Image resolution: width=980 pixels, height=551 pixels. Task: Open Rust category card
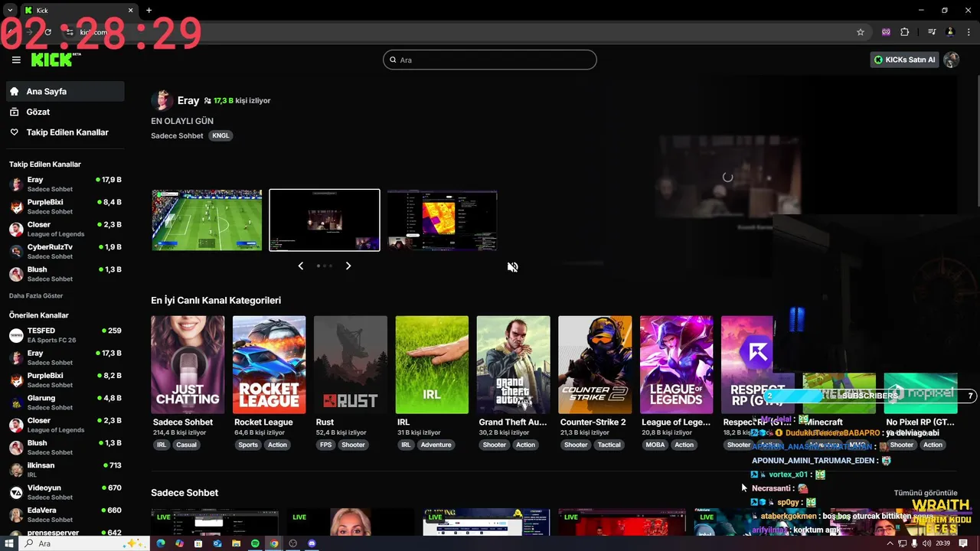point(351,365)
